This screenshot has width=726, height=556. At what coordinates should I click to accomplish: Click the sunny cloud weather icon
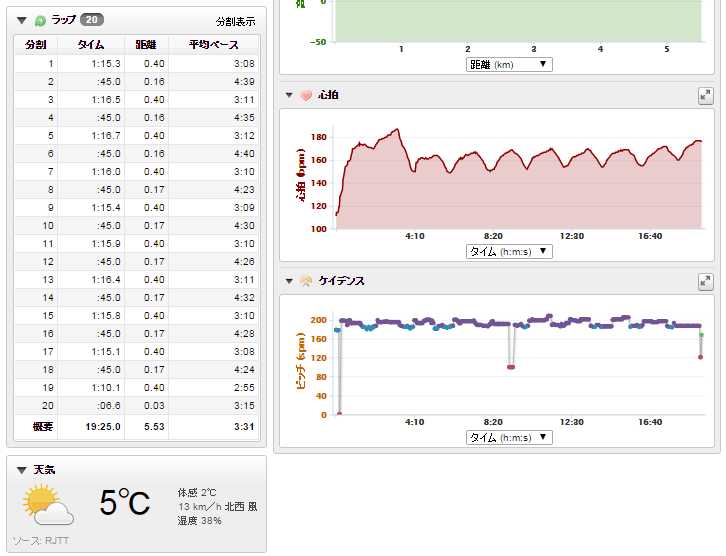[48, 504]
